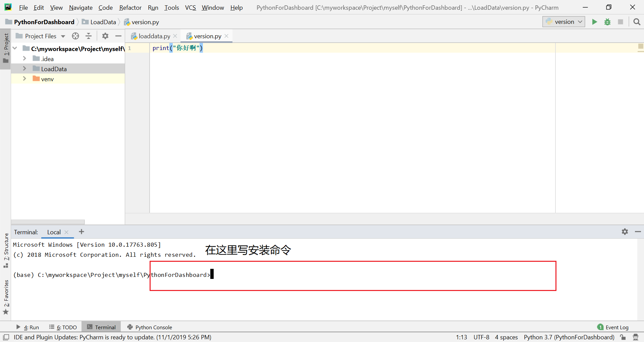
Task: Locate current file with crosshair icon
Action: point(75,36)
